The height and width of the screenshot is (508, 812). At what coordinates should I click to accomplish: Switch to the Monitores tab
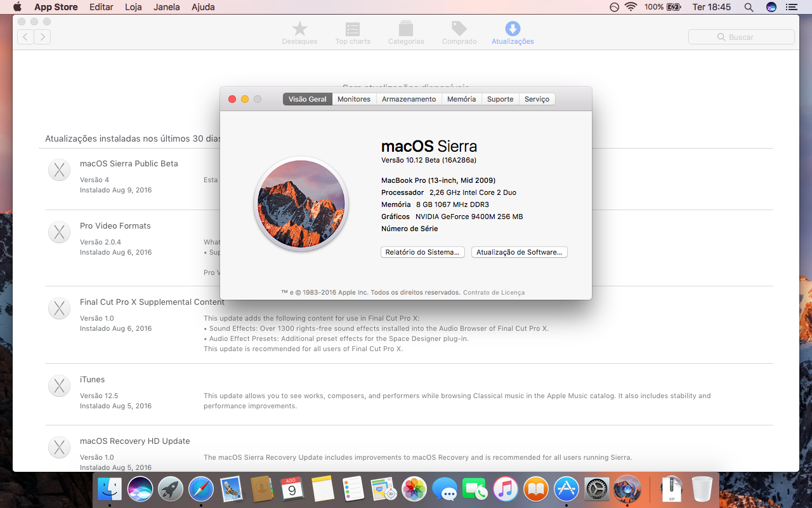point(354,99)
